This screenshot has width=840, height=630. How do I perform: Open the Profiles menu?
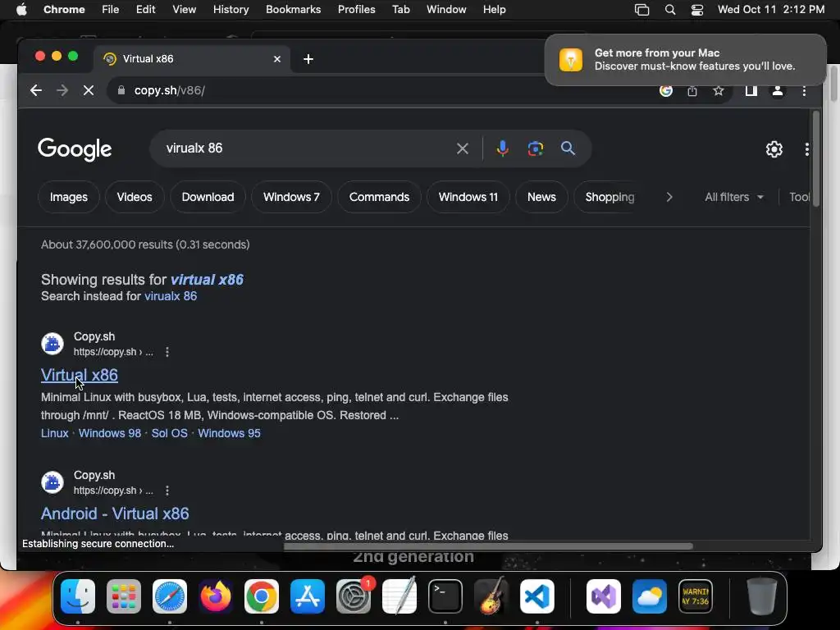click(x=356, y=10)
